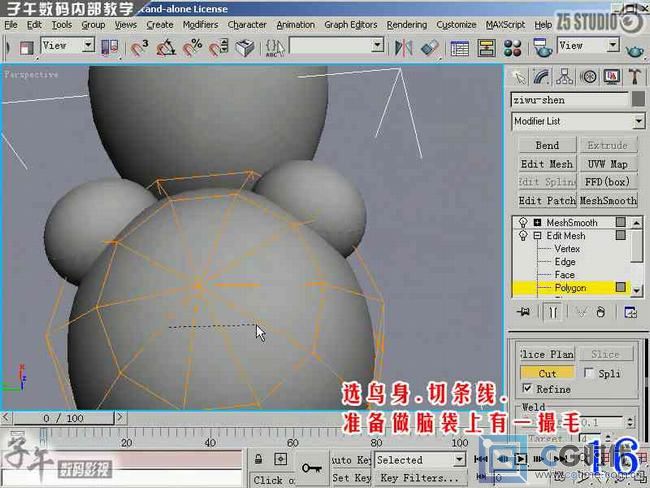Screen dimensions: 650x488
Task: Select the Vertex sub-object level
Action: click(x=567, y=249)
